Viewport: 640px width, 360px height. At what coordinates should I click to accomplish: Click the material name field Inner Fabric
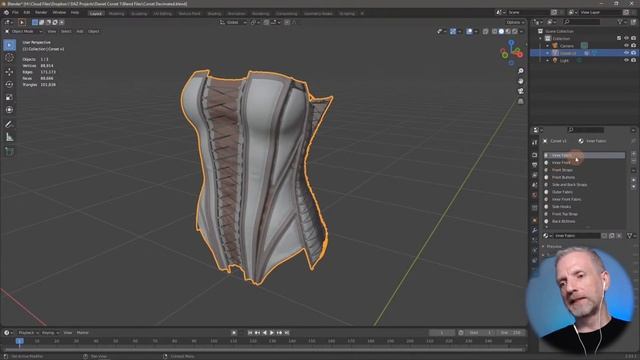pos(577,236)
